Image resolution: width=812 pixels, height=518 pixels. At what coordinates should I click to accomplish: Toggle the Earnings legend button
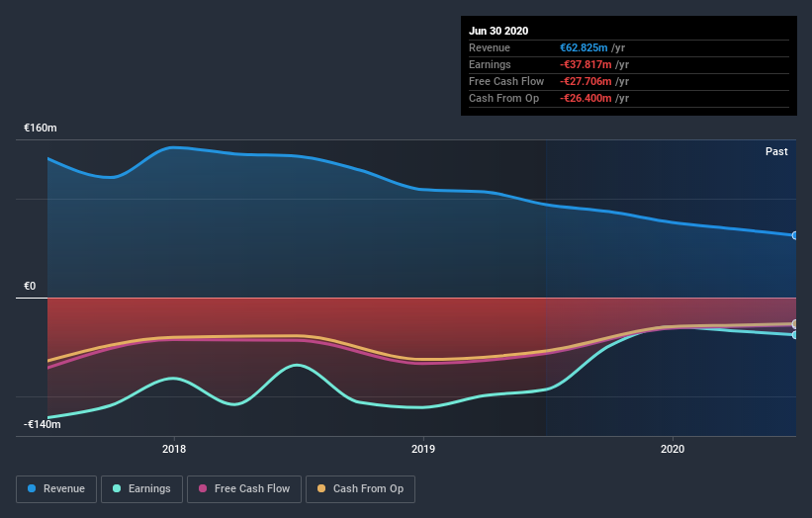pyautogui.click(x=141, y=489)
